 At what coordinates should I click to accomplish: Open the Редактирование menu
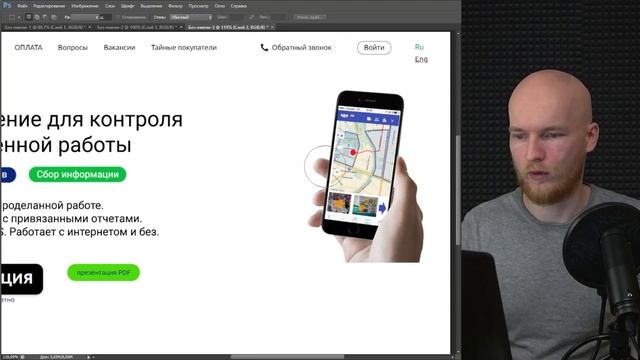point(49,6)
